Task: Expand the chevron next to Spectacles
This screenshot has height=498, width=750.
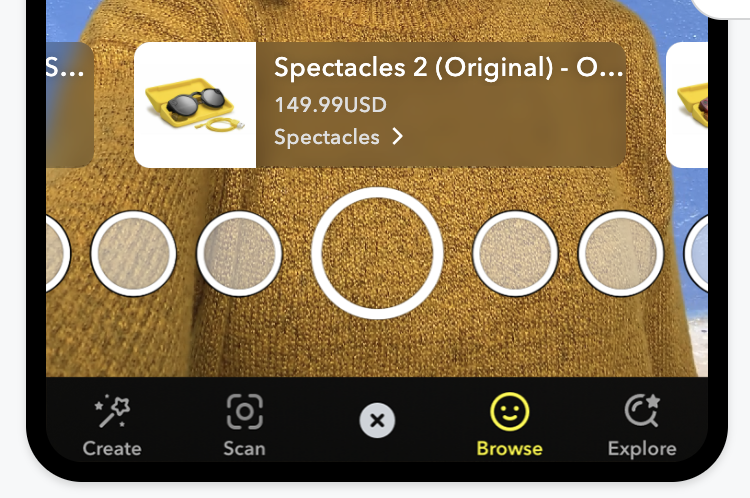Action: click(397, 136)
